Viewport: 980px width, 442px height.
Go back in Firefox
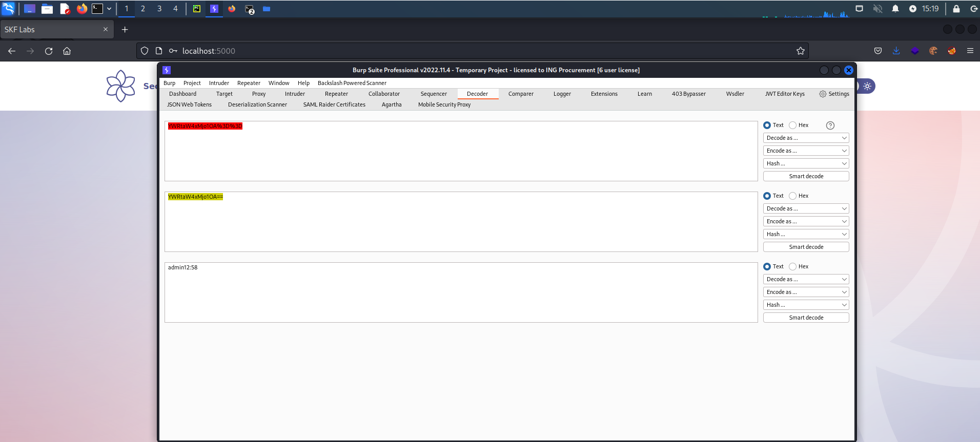coord(12,51)
